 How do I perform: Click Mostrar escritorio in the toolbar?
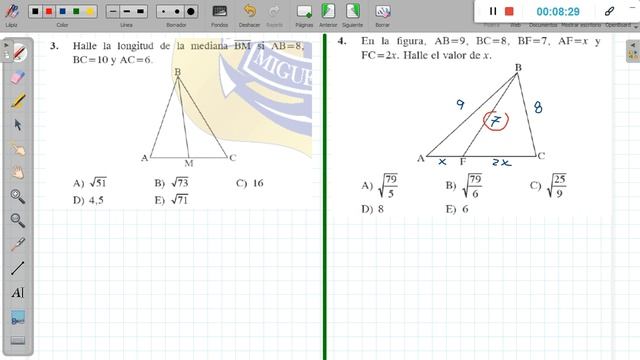click(x=581, y=25)
